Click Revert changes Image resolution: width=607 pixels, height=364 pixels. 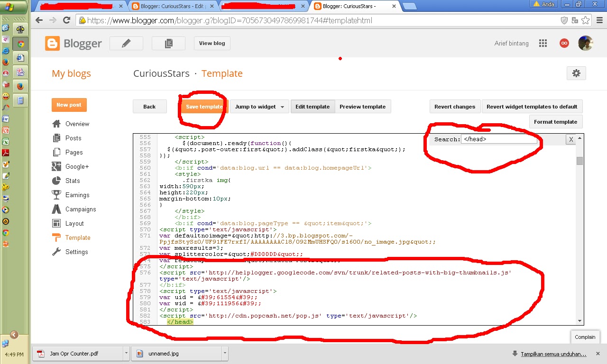[455, 107]
